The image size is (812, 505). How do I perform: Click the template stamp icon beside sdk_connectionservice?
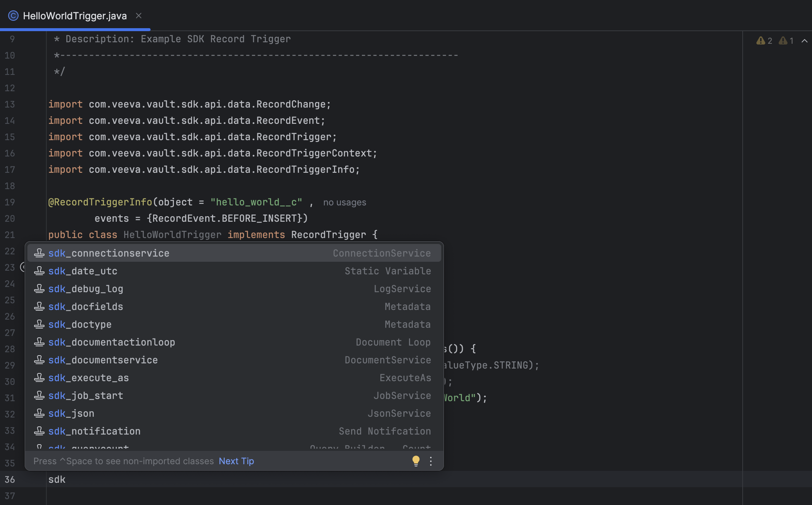point(39,253)
